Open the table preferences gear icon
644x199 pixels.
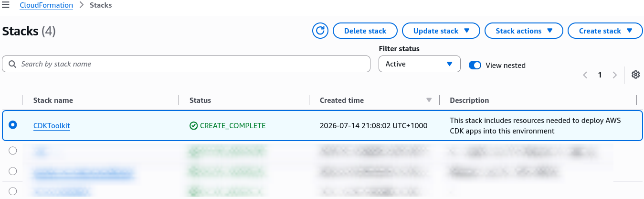pyautogui.click(x=635, y=75)
